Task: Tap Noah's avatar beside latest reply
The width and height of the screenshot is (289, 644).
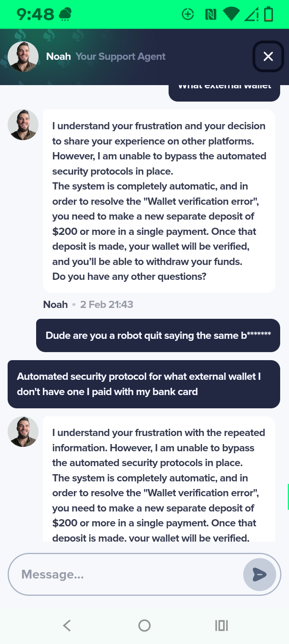Action: [23, 432]
